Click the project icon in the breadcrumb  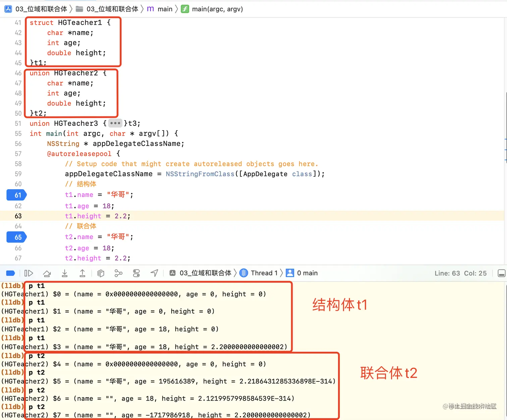coord(8,9)
